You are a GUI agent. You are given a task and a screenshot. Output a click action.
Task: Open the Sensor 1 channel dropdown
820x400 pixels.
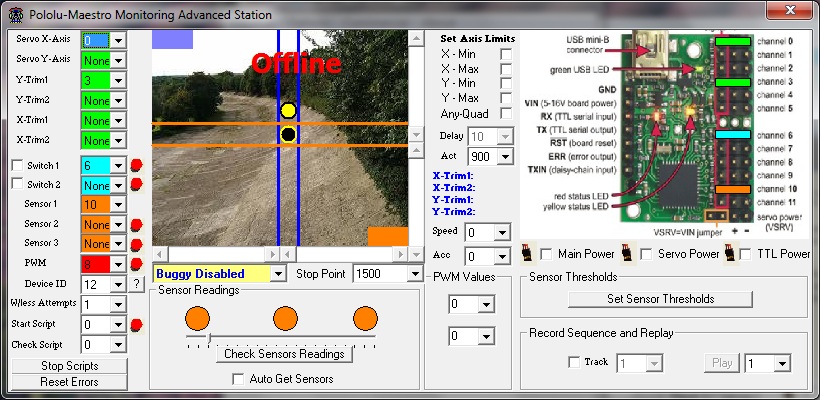[x=119, y=204]
